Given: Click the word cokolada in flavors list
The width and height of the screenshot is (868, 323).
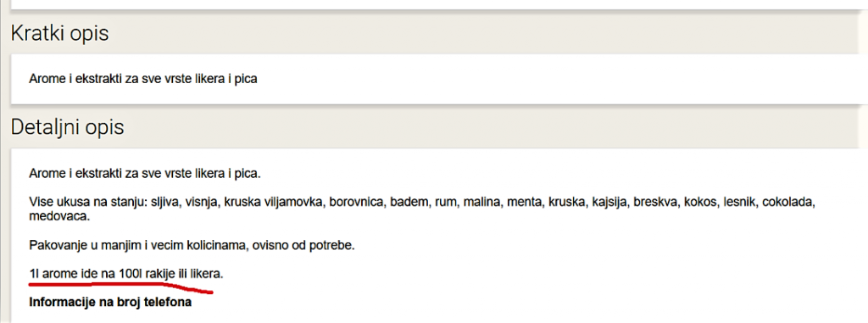Looking at the screenshot, I should coord(789,203).
